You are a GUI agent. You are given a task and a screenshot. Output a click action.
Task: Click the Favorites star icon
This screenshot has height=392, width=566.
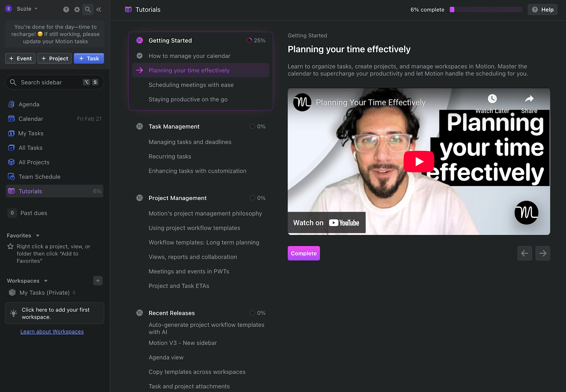tap(11, 246)
